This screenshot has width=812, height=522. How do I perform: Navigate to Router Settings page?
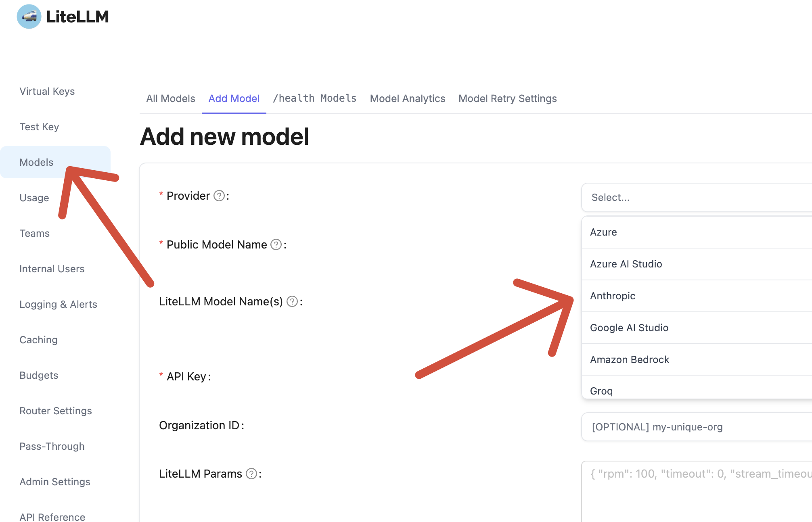[x=56, y=411]
